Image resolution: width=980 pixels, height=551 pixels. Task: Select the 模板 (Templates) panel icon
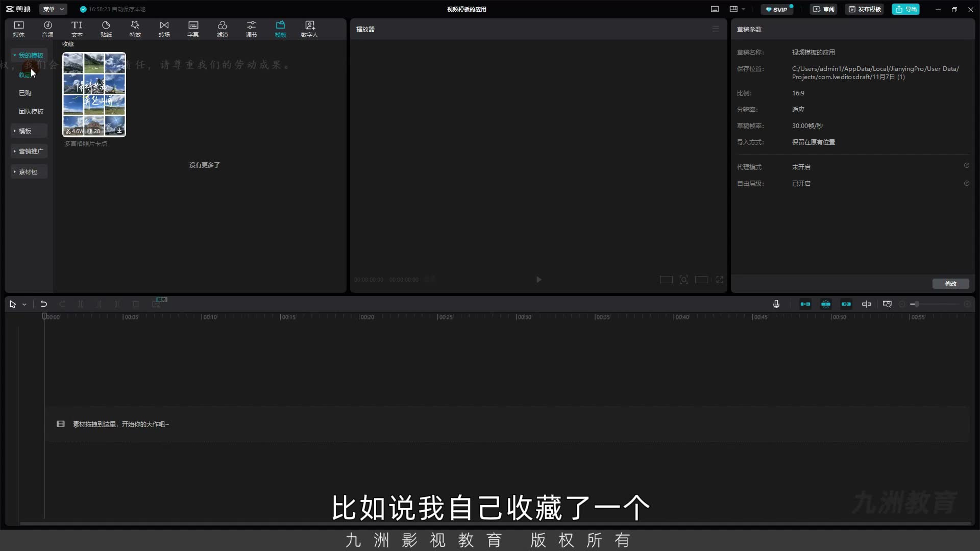pos(281,29)
